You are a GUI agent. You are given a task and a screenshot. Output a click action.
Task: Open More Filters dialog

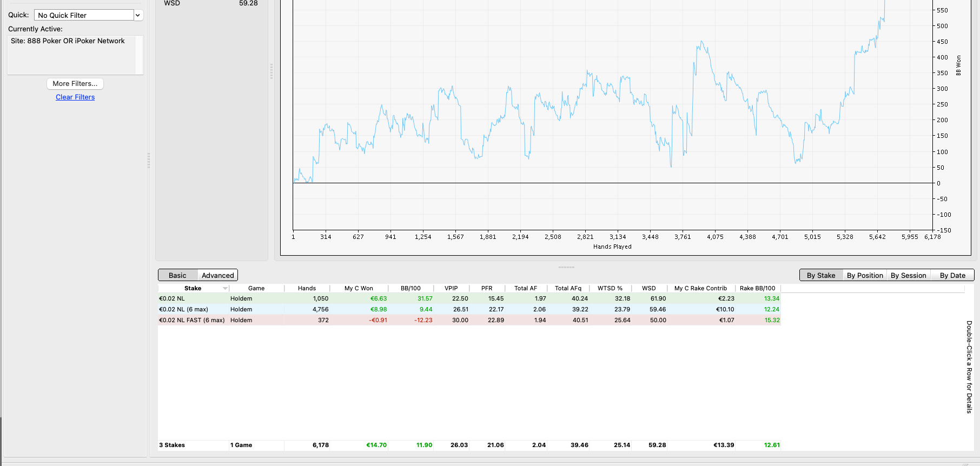pyautogui.click(x=75, y=84)
